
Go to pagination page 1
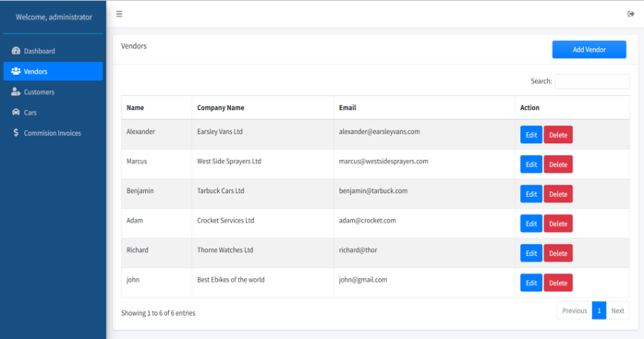pos(599,310)
